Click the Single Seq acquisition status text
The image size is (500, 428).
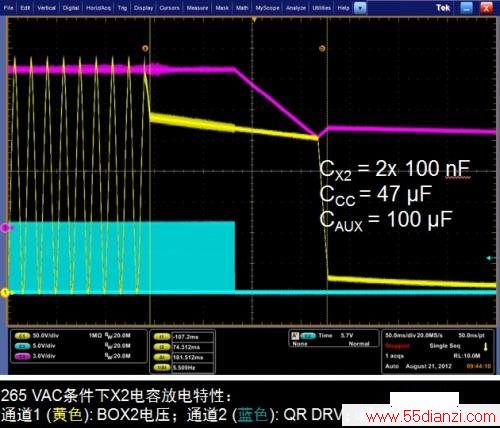click(445, 346)
